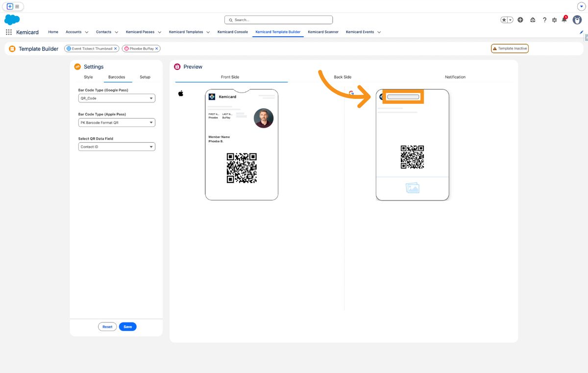This screenshot has height=373, width=588.
Task: Open the Kemicard Templates nav tab
Action: tap(186, 32)
